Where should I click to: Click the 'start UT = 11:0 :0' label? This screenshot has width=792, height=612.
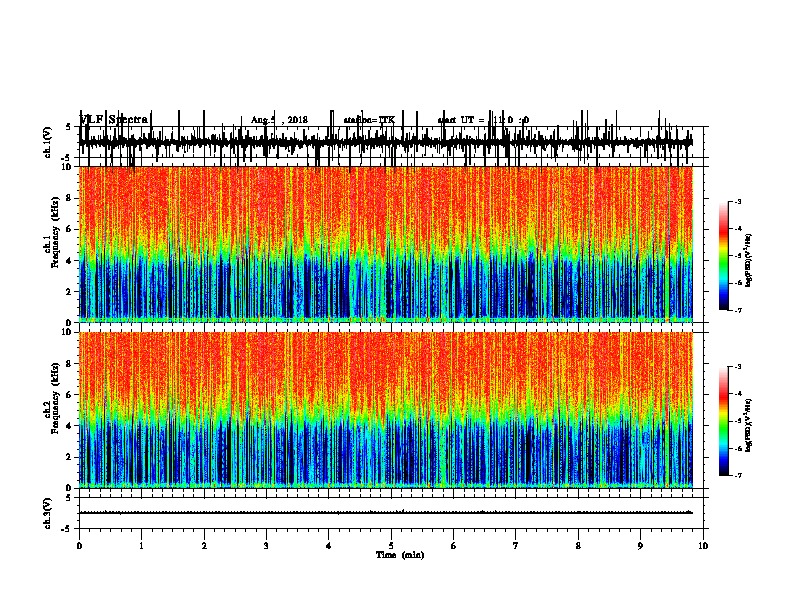tap(483, 120)
